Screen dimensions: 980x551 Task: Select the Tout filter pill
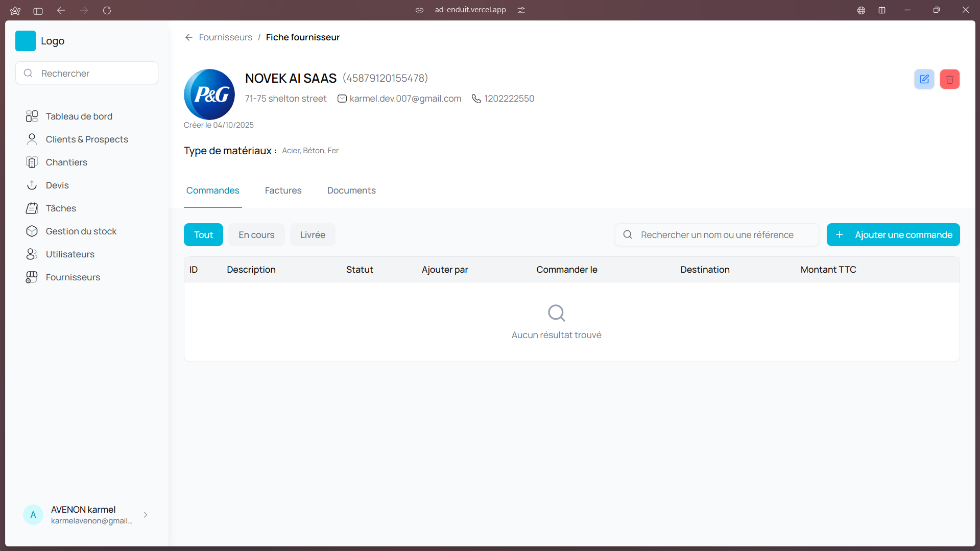pos(203,235)
